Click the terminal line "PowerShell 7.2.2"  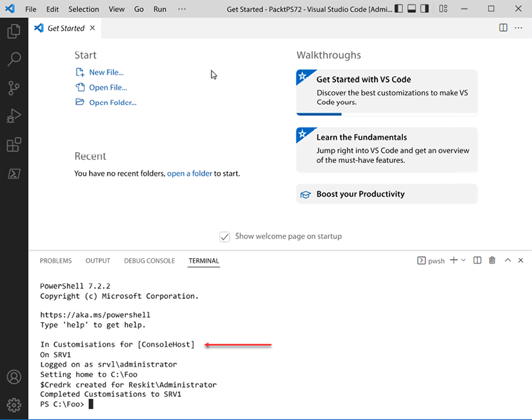(75, 286)
